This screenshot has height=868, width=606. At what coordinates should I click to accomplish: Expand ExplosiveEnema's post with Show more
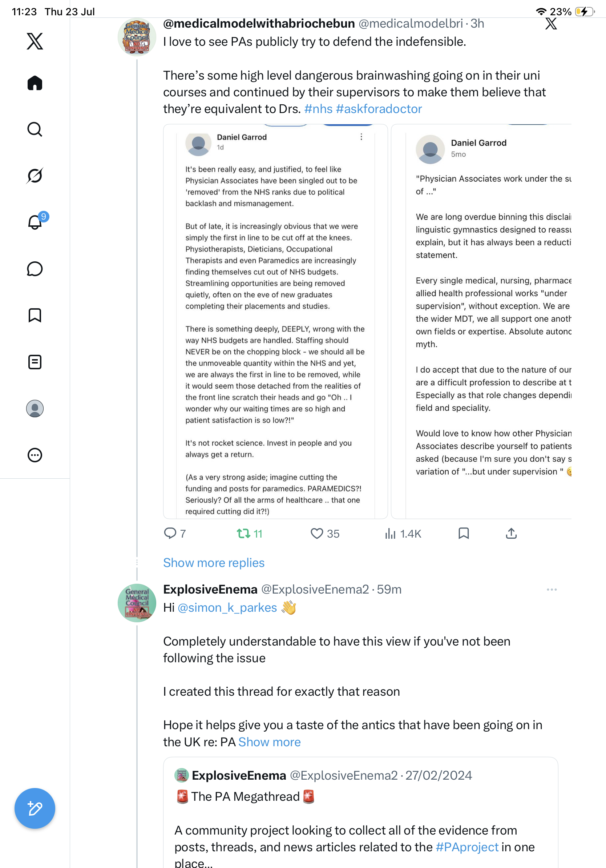coord(269,742)
